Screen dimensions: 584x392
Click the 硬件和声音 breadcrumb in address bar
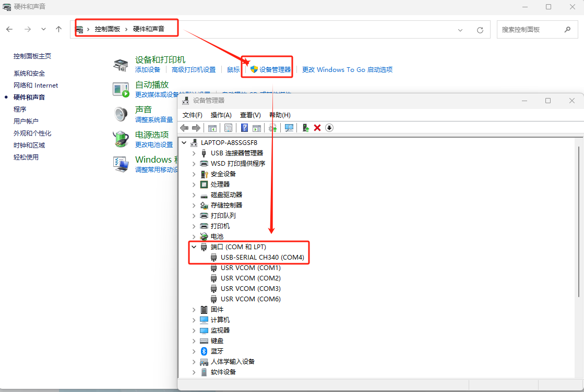coord(149,29)
